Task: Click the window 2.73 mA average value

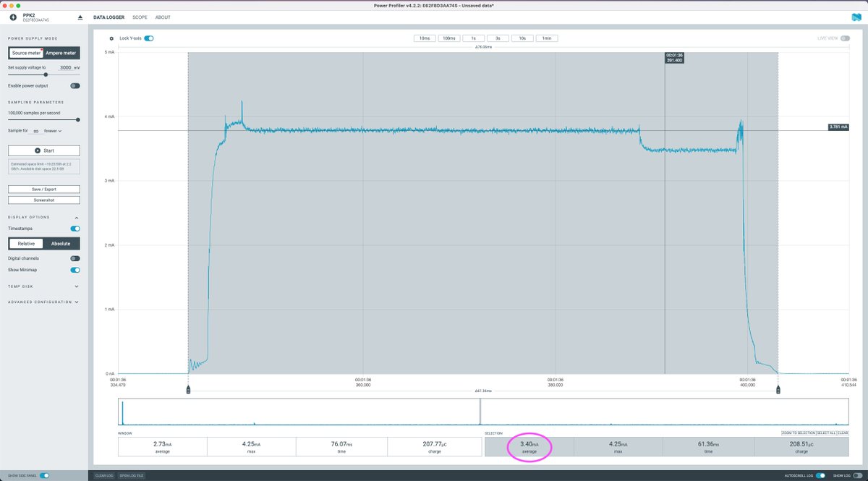Action: [163, 444]
